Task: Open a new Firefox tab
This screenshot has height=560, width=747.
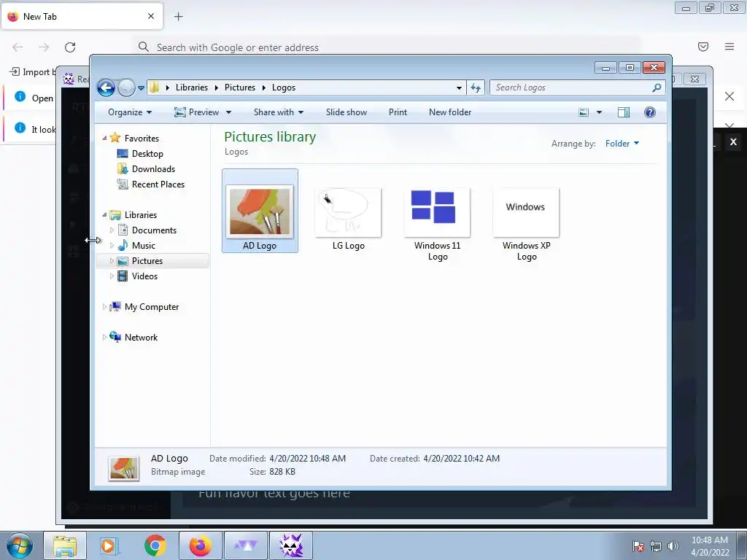Action: point(178,17)
